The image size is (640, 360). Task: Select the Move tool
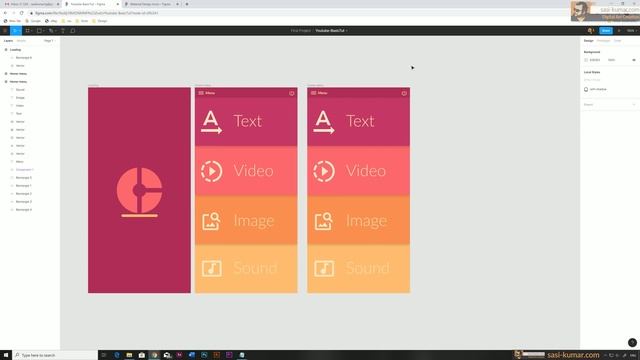click(16, 31)
